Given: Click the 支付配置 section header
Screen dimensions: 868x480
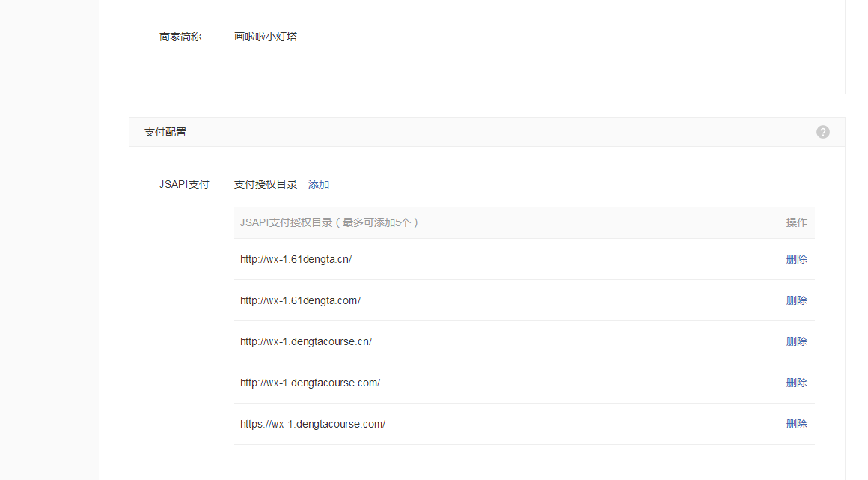Looking at the screenshot, I should pyautogui.click(x=165, y=132).
